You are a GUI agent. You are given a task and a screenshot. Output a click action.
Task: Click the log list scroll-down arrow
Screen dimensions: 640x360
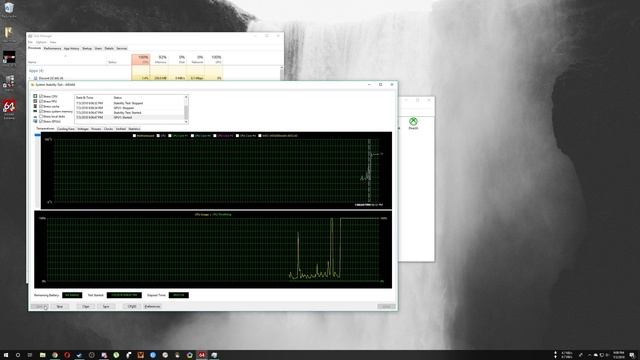(x=186, y=122)
